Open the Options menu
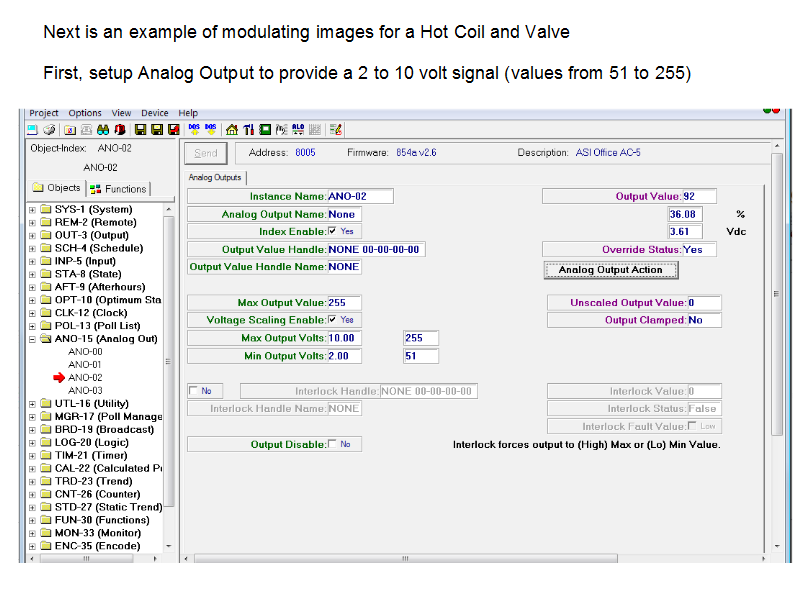 85,113
